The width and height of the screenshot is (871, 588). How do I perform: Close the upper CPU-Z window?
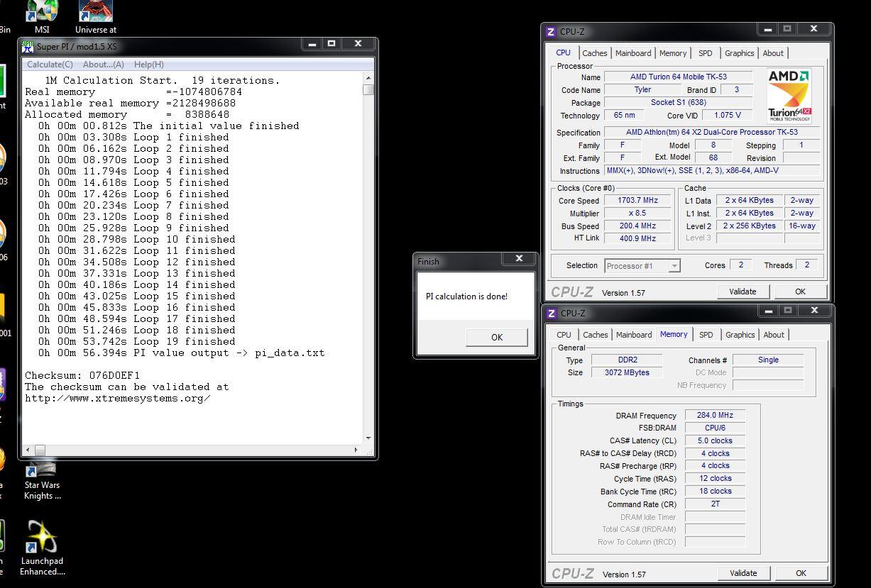[x=814, y=29]
